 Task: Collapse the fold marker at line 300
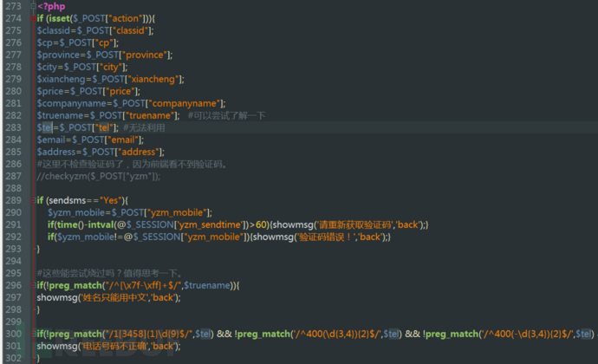[x=33, y=334]
